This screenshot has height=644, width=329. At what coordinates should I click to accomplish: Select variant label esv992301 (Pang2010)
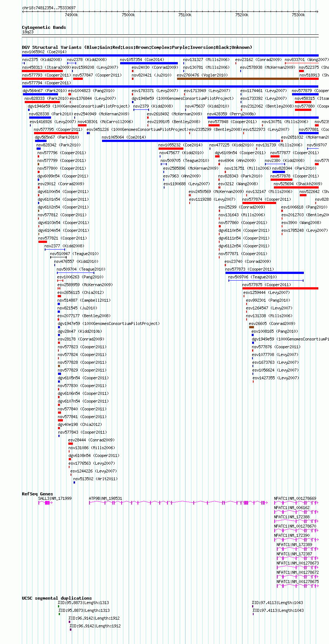pyautogui.click(x=268, y=300)
